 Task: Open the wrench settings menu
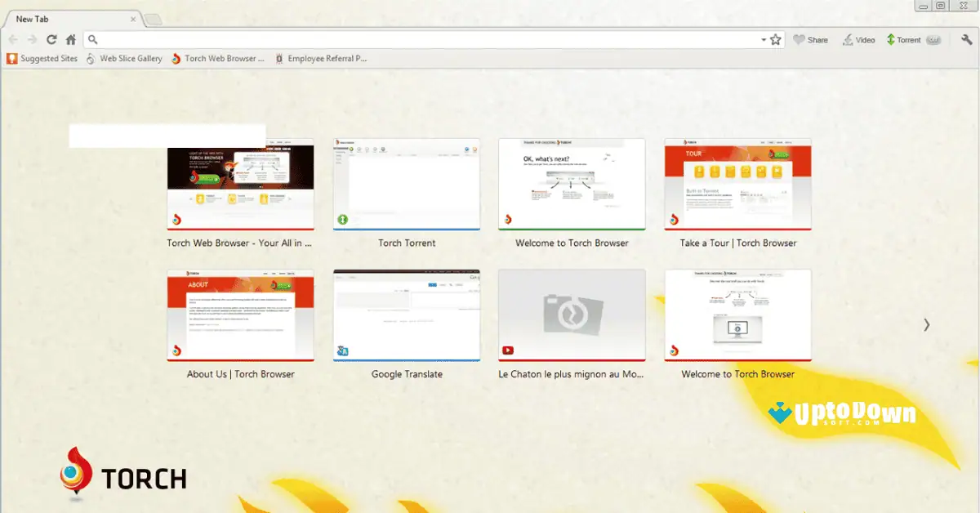[x=967, y=39]
